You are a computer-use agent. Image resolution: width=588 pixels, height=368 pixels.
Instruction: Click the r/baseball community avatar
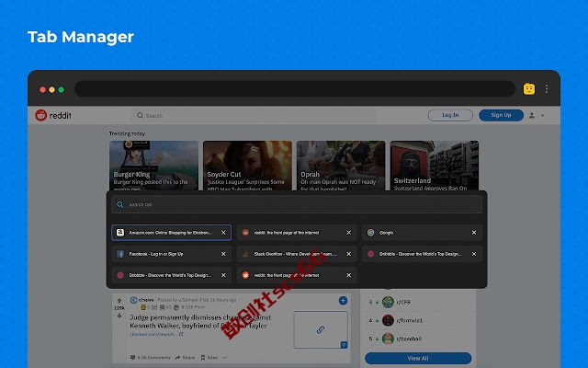pos(388,339)
